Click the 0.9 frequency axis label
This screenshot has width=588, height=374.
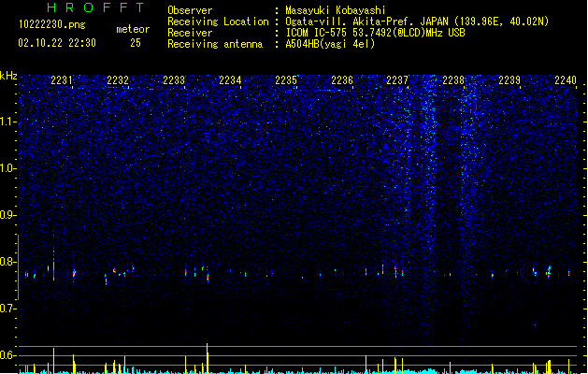pyautogui.click(x=7, y=215)
